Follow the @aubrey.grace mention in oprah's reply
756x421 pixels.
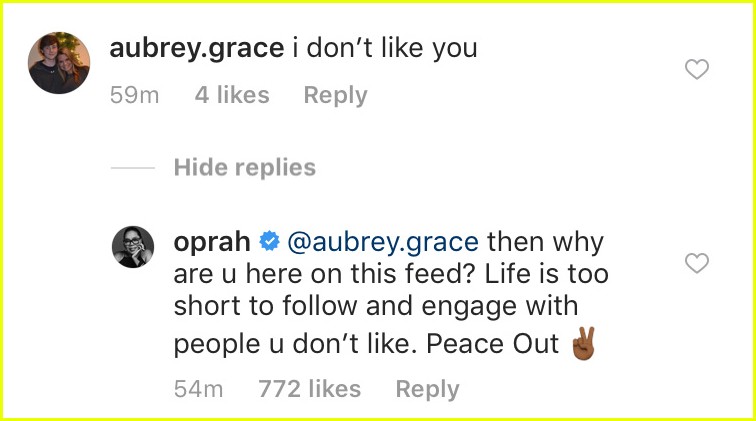[383, 242]
